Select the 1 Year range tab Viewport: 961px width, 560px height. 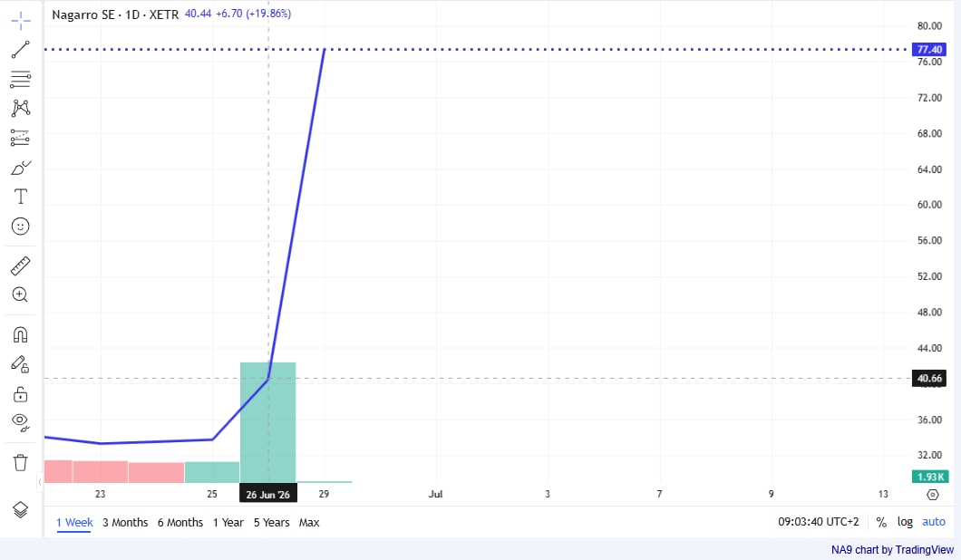pyautogui.click(x=228, y=523)
